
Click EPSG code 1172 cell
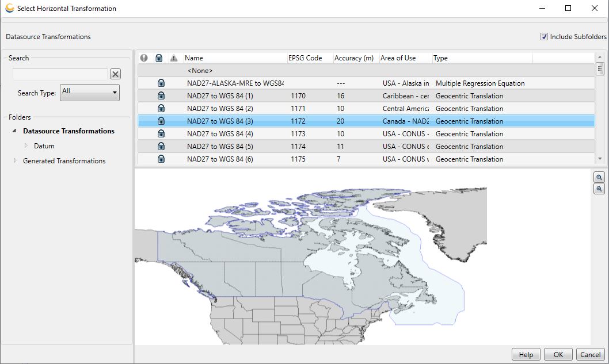click(x=298, y=121)
